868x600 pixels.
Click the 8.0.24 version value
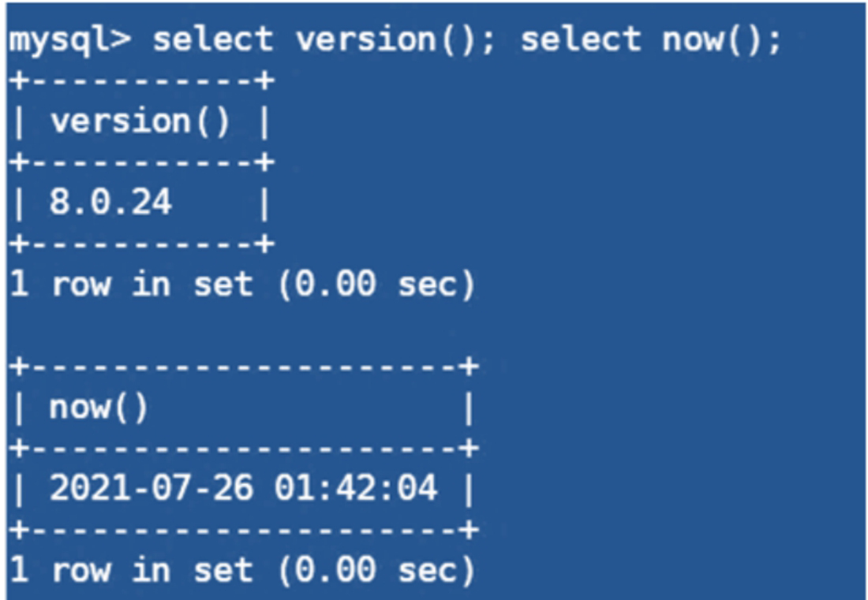[110, 204]
